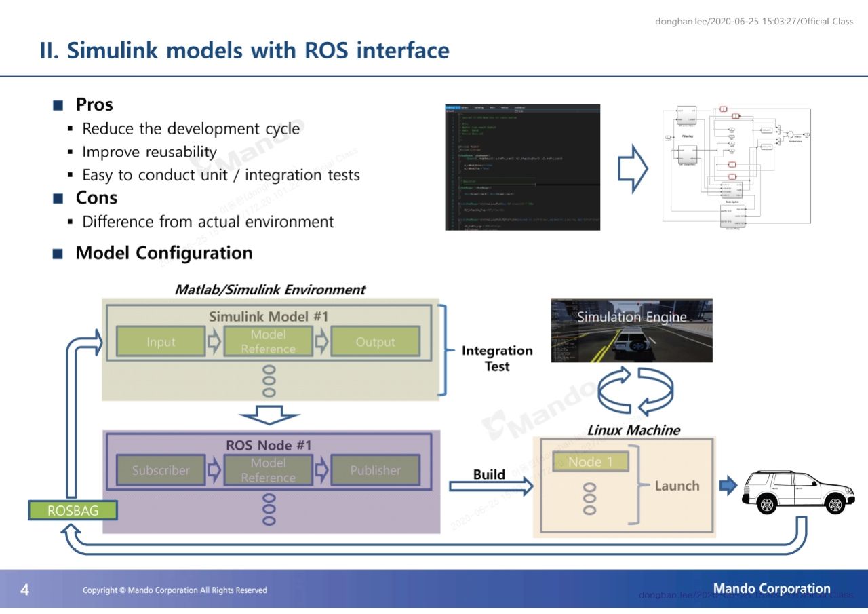Click 'Difference from actual environment' bullet

[208, 222]
